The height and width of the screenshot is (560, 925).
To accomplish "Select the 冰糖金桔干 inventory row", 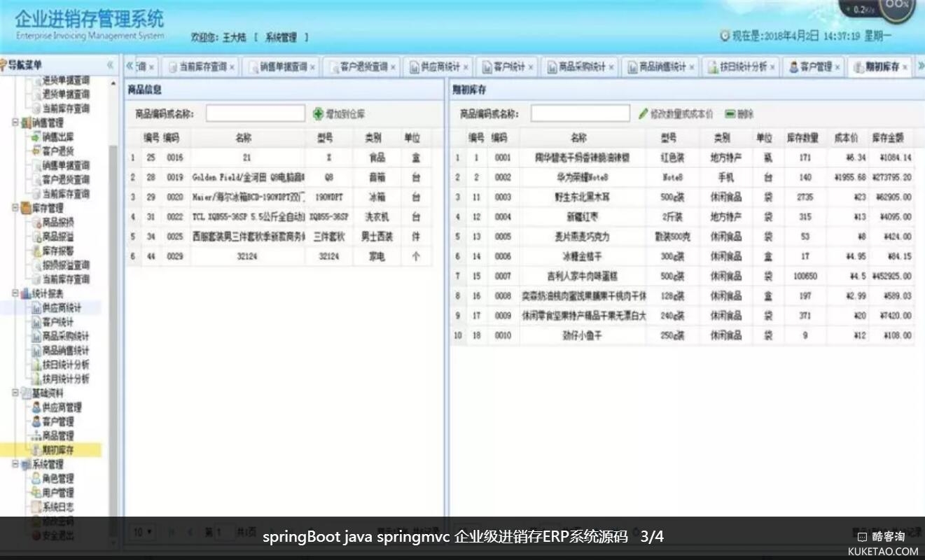I will pos(683,257).
